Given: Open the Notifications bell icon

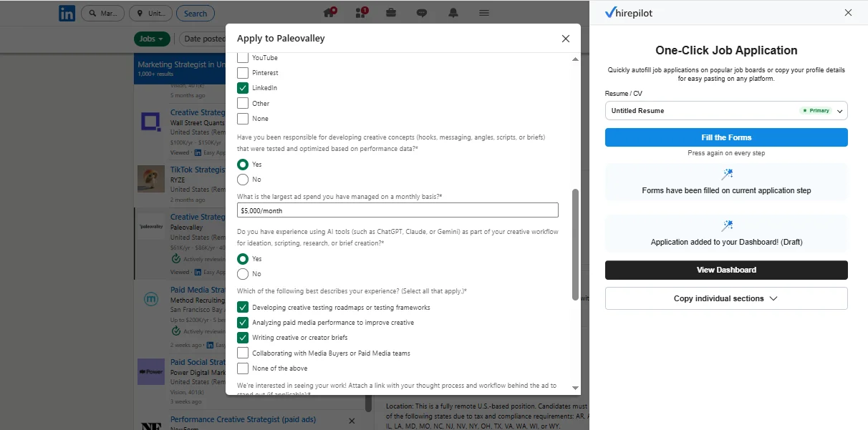Looking at the screenshot, I should coord(453,13).
